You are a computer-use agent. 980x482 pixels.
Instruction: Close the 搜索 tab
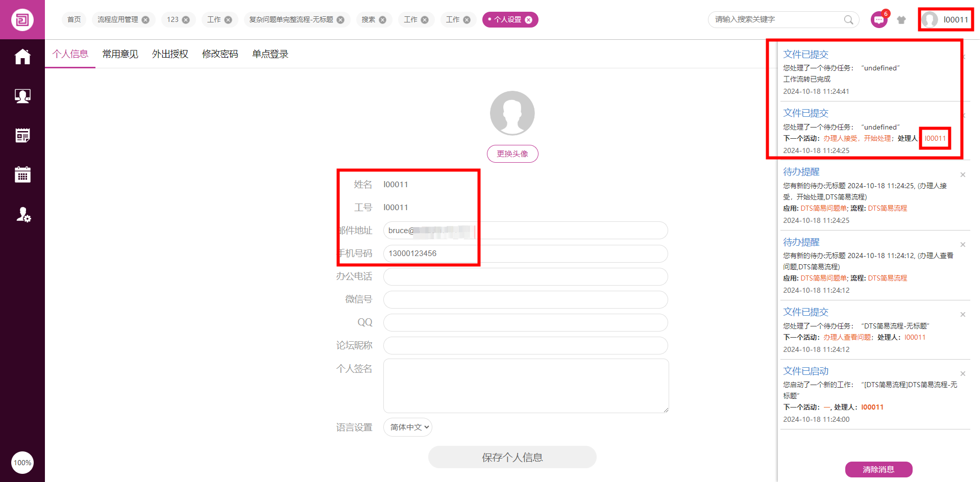click(x=382, y=20)
